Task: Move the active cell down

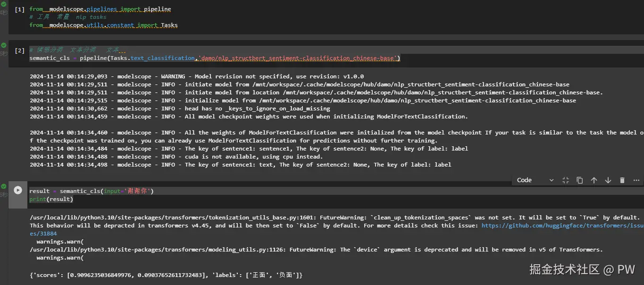Action: pos(608,180)
